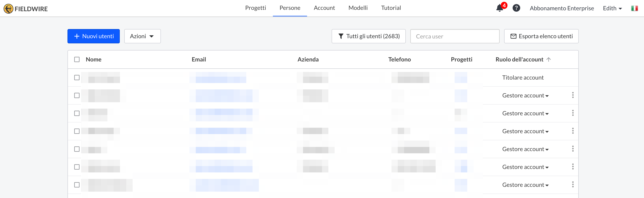Sort by Progetti column header

click(x=461, y=59)
